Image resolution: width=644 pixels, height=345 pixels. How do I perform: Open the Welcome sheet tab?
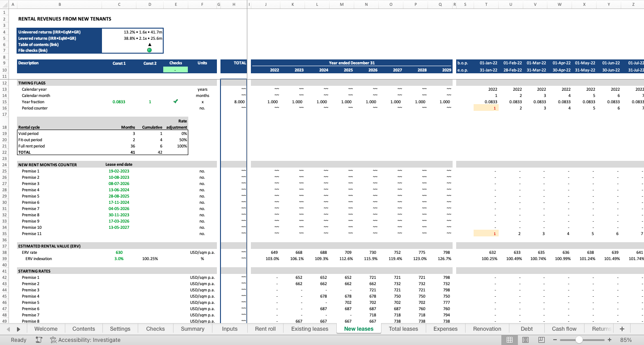(46, 328)
